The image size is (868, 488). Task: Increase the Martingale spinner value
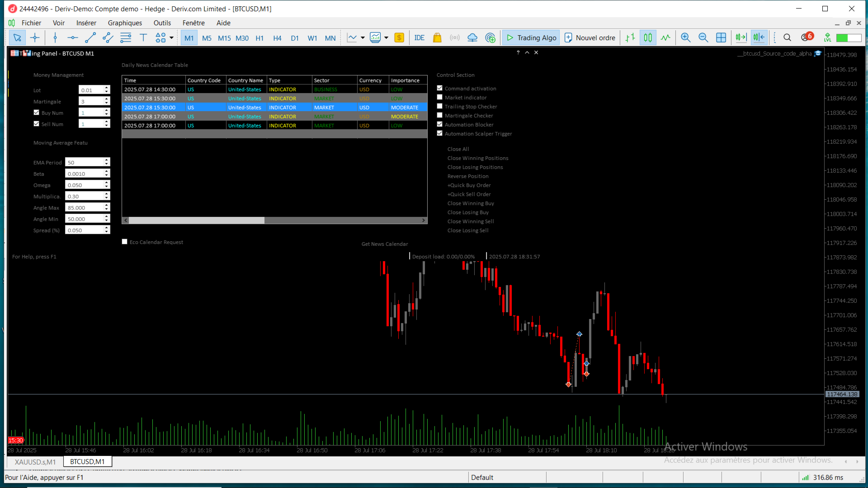[107, 99]
